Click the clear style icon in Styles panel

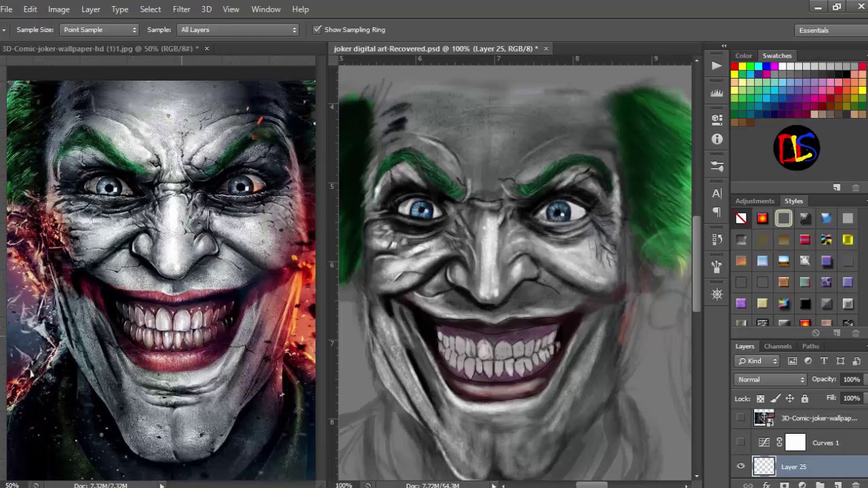pyautogui.click(x=816, y=333)
